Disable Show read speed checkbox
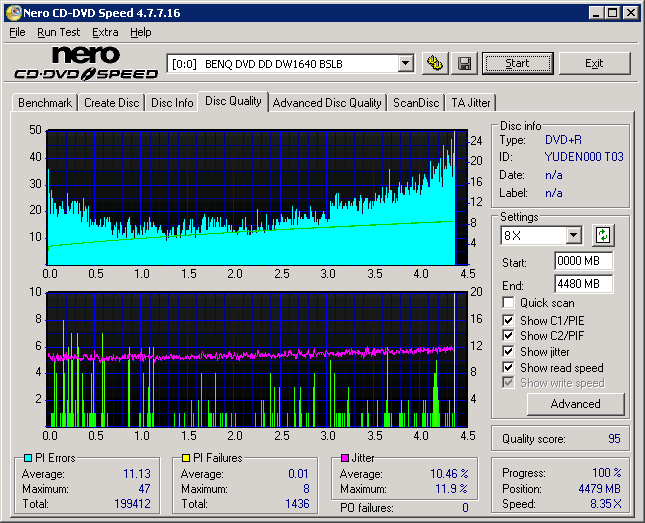The height and width of the screenshot is (523, 645). pyautogui.click(x=509, y=368)
